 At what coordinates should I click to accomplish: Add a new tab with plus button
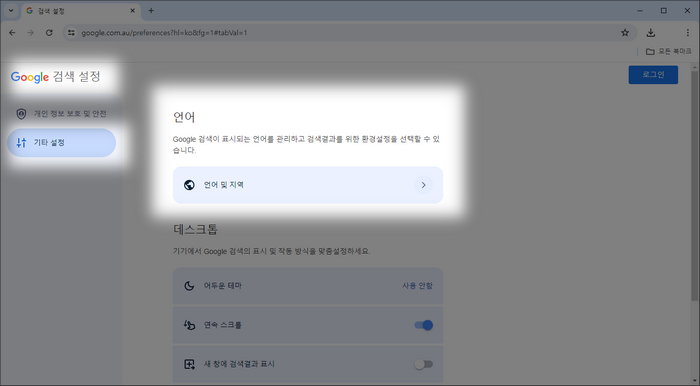tap(151, 11)
